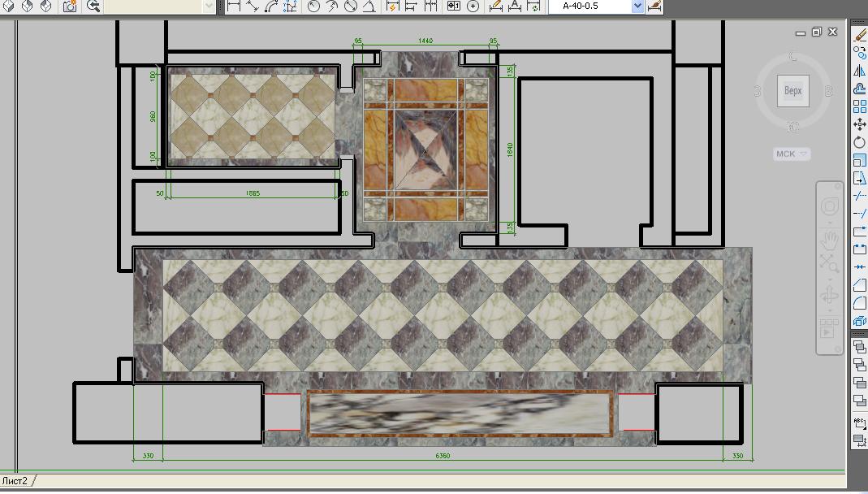Click the Dimension text edit tool

click(x=515, y=6)
